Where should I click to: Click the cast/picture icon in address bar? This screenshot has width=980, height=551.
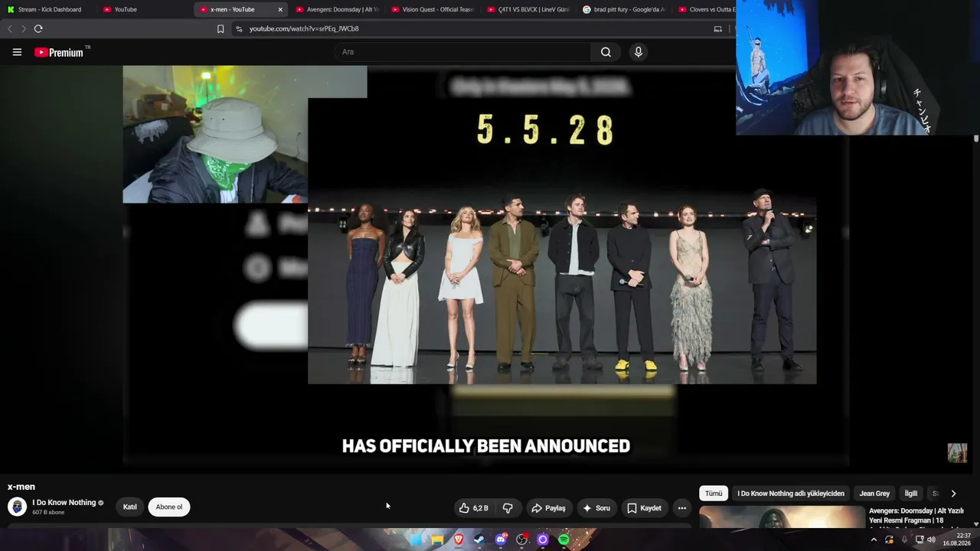[x=717, y=28]
